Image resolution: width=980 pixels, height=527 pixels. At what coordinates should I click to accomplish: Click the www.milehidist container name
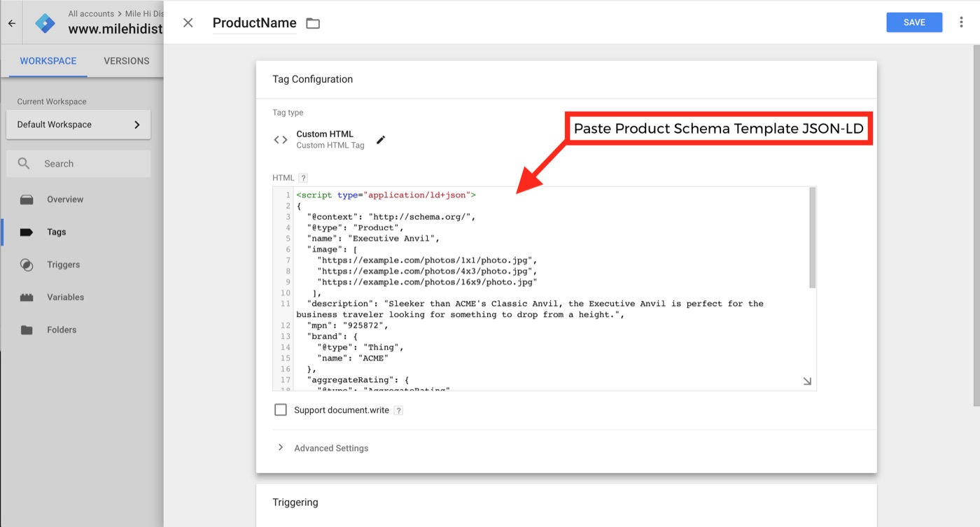pos(115,29)
